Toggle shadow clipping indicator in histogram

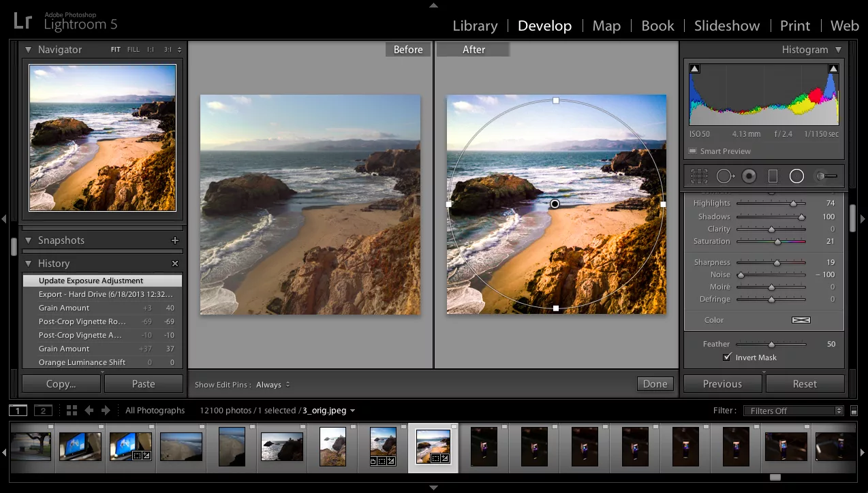(694, 69)
